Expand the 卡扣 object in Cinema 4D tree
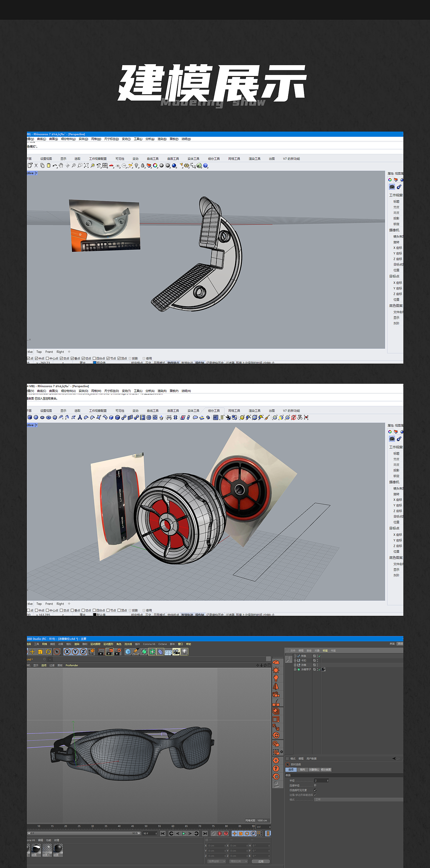This screenshot has height=868, width=430. click(295, 661)
